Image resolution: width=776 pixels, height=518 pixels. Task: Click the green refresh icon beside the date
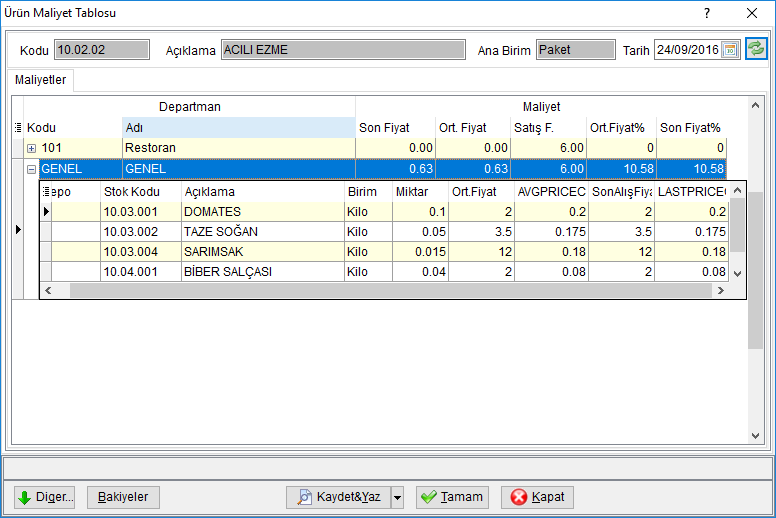(x=756, y=49)
